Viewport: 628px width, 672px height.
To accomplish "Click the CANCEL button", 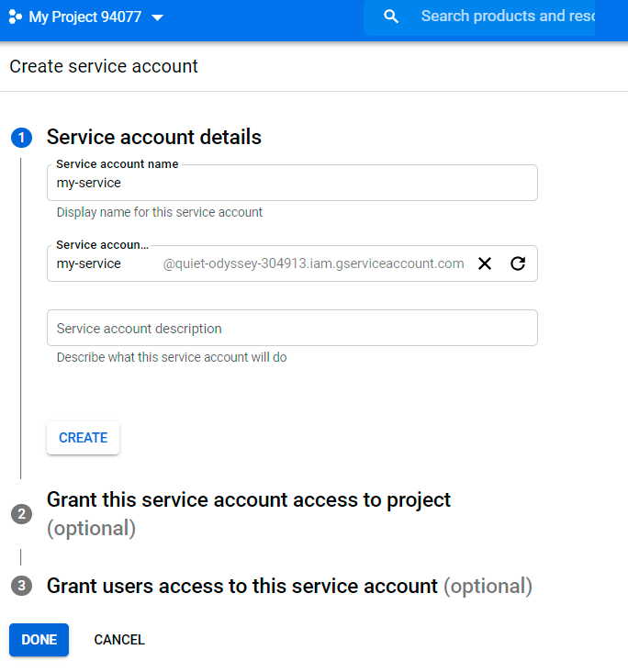I will coord(119,640).
